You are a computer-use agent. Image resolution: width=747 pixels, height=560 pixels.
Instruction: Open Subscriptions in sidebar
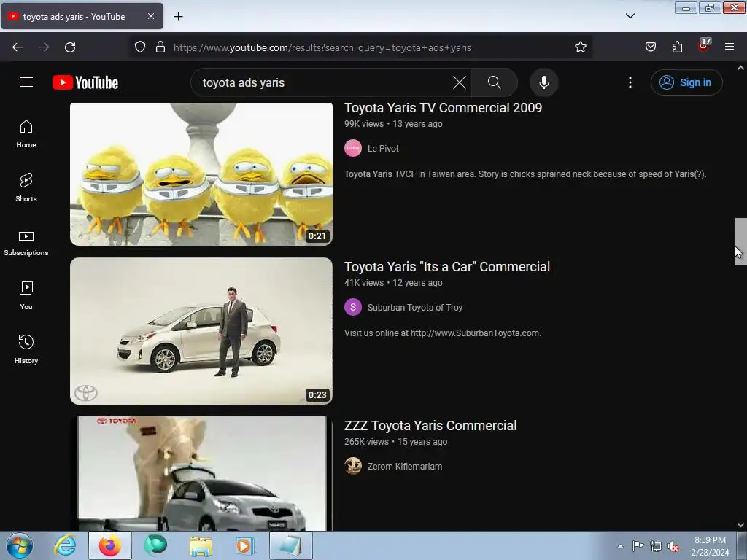[x=26, y=241]
